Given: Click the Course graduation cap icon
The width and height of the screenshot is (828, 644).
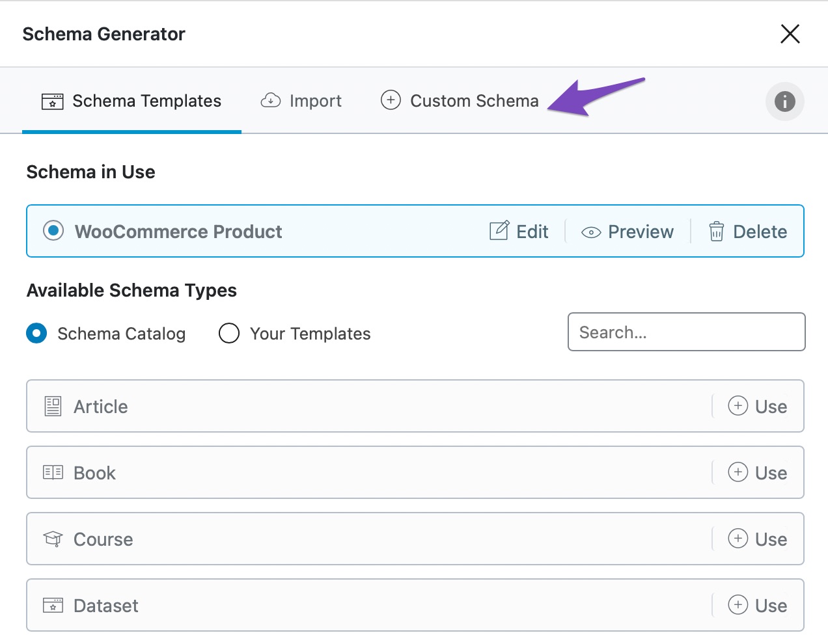Looking at the screenshot, I should click(x=53, y=539).
